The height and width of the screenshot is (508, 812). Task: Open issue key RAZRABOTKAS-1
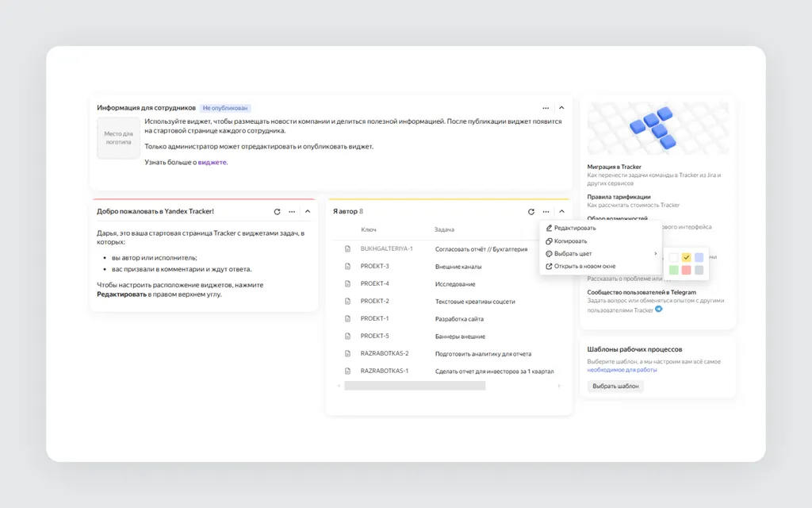pyautogui.click(x=385, y=371)
